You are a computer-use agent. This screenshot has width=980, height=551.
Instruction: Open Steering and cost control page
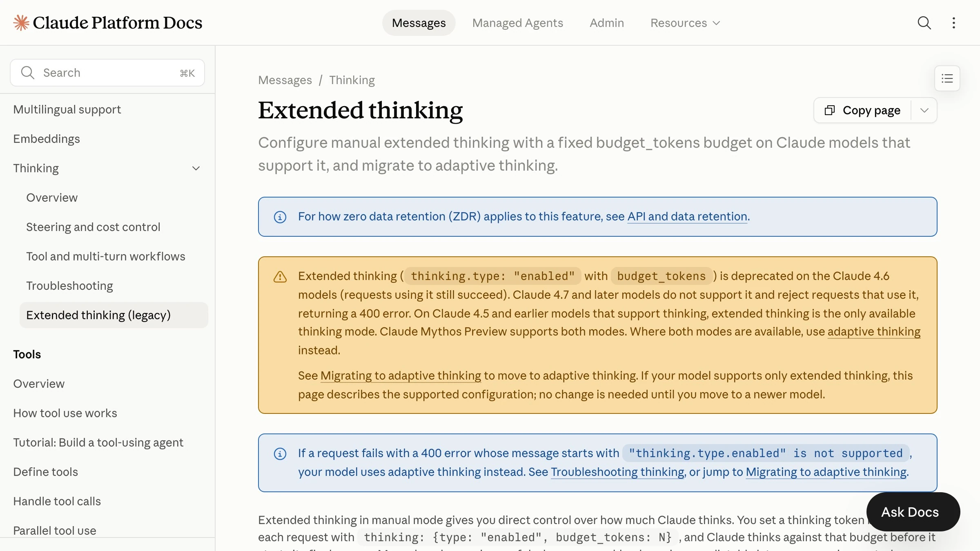[93, 227]
